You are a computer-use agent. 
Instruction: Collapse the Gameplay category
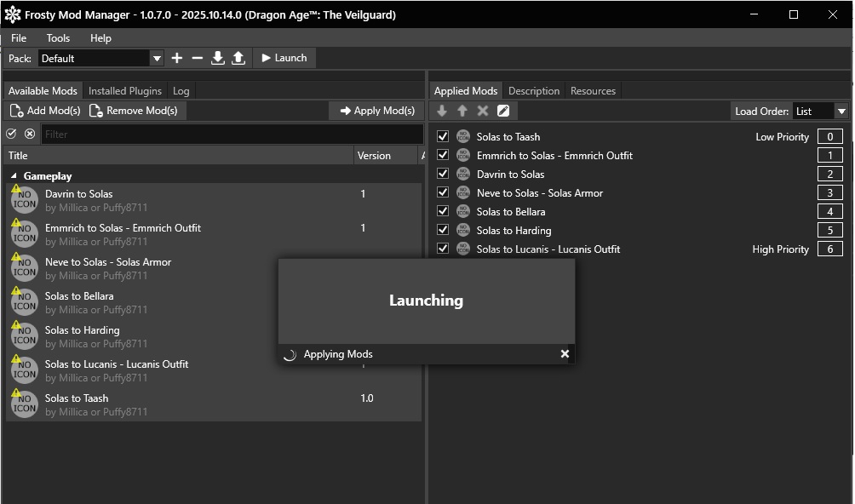point(14,176)
